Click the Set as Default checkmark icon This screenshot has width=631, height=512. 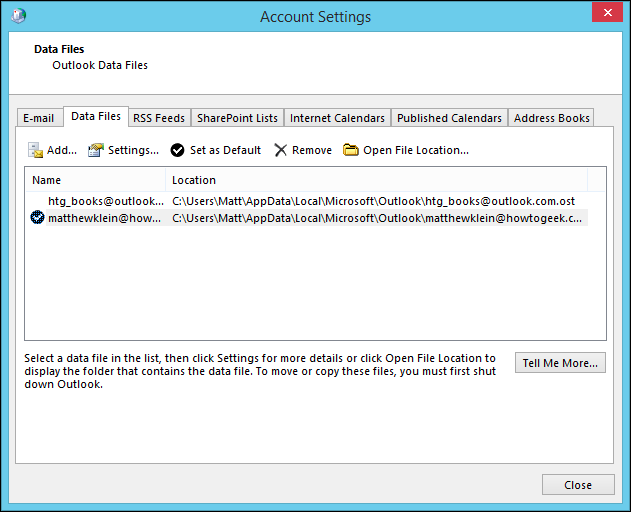(177, 150)
